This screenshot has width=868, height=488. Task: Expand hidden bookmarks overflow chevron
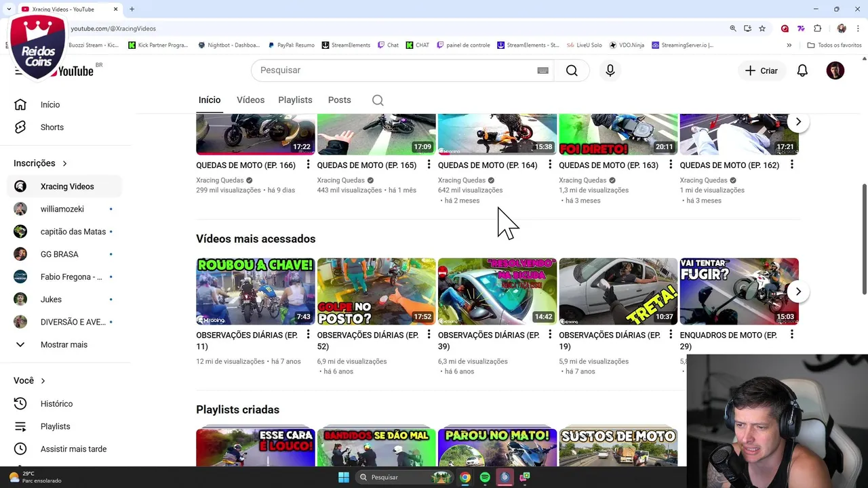coord(789,45)
